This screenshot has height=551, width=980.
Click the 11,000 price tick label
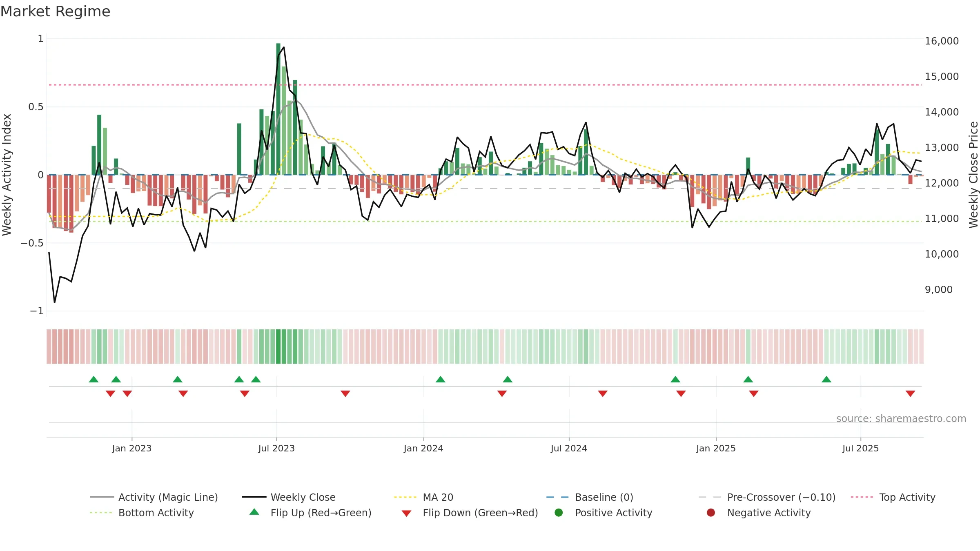tap(942, 218)
